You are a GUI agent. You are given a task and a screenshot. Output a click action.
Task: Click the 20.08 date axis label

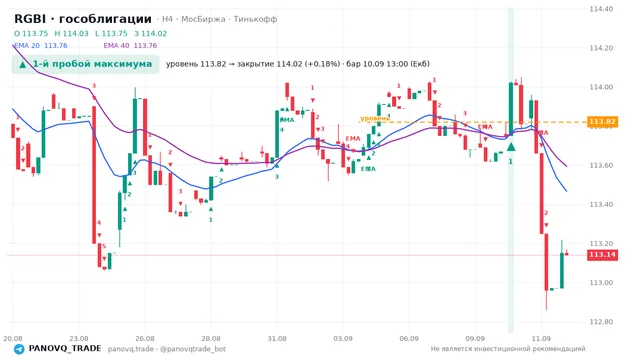pos(13,338)
